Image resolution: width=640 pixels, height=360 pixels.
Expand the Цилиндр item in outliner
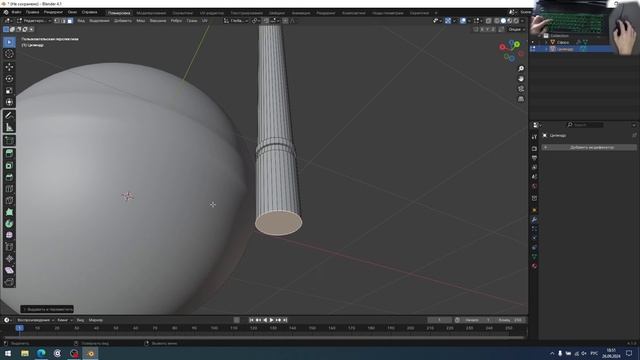coord(546,49)
